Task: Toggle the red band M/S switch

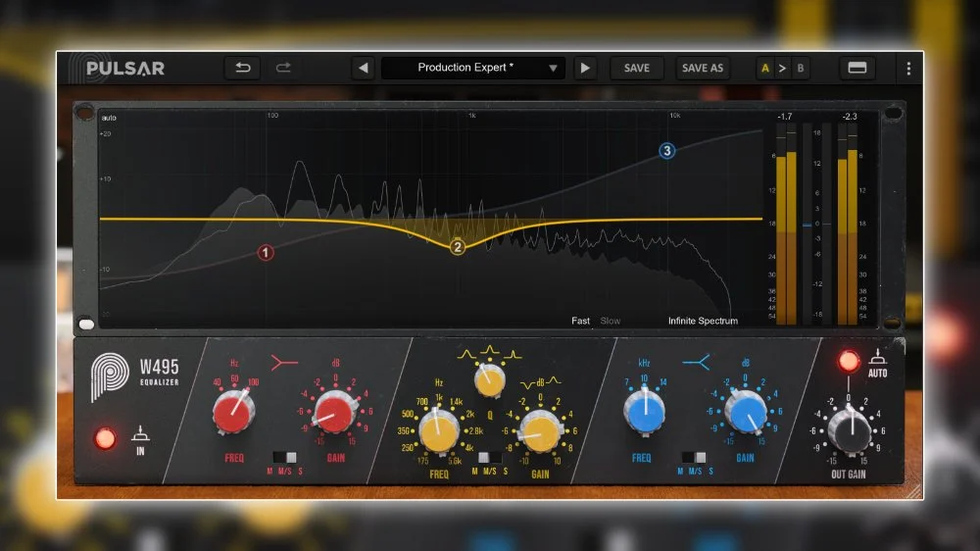Action: pos(284,458)
